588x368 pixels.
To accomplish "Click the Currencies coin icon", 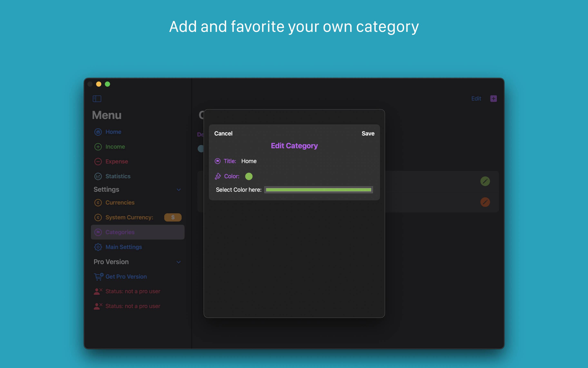I will tap(98, 202).
